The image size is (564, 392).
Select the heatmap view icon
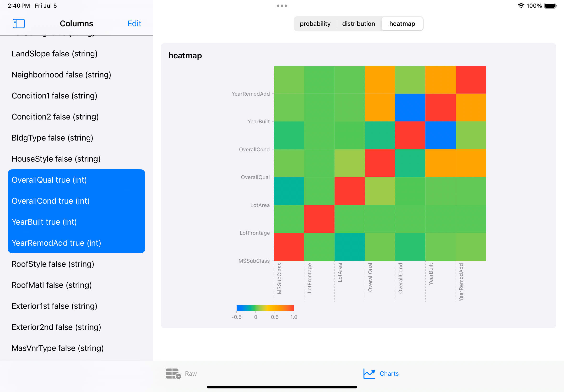(402, 24)
